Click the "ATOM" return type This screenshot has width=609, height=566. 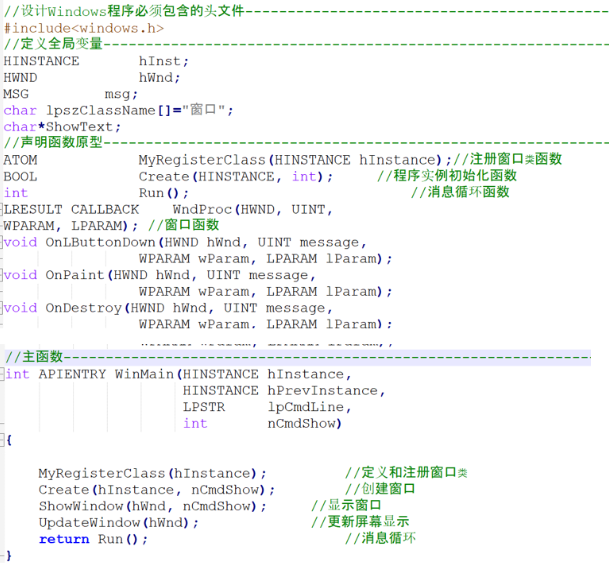[x=20, y=160]
